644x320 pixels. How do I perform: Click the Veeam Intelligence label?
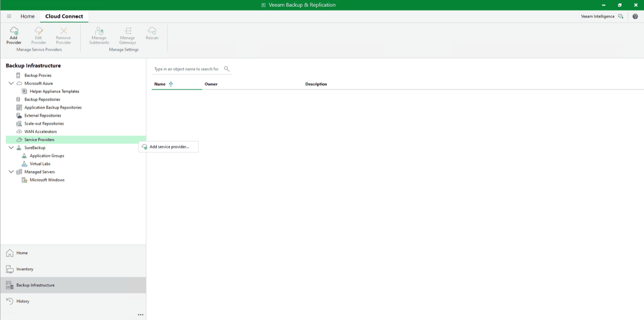[x=598, y=16]
